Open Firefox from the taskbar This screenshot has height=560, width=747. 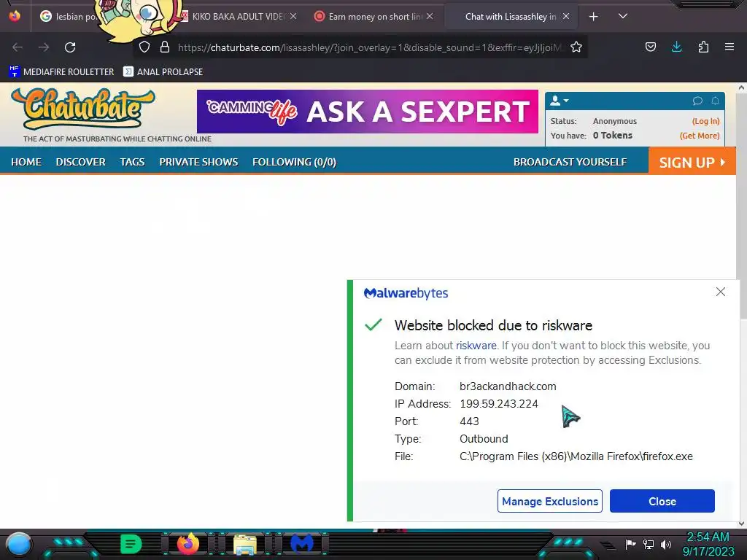(187, 544)
